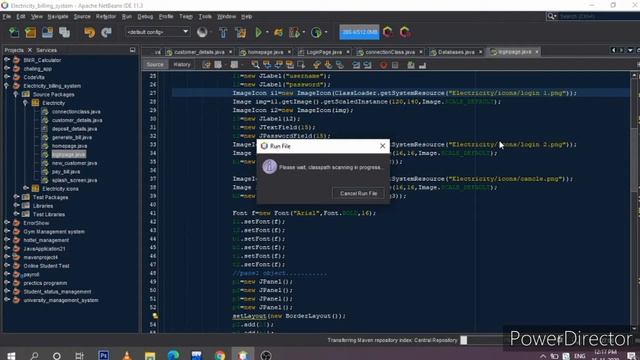Click the Toggle Bookmark editor icon
Image resolution: width=640 pixels, height=360 pixels.
point(339,64)
